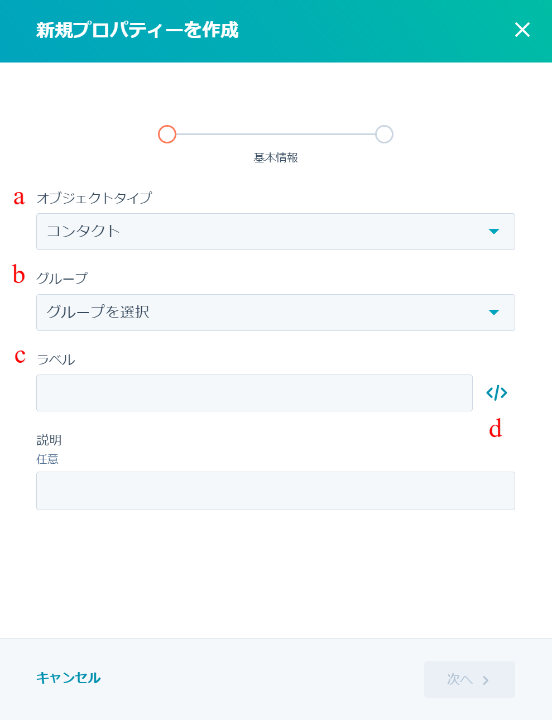Click the caret arrow in グループを選択 dropdown
Viewport: 552px width, 720px height.
click(x=494, y=313)
